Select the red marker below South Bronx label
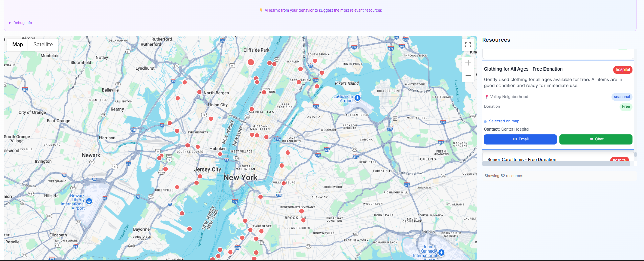This screenshot has height=261, width=644. [x=315, y=61]
